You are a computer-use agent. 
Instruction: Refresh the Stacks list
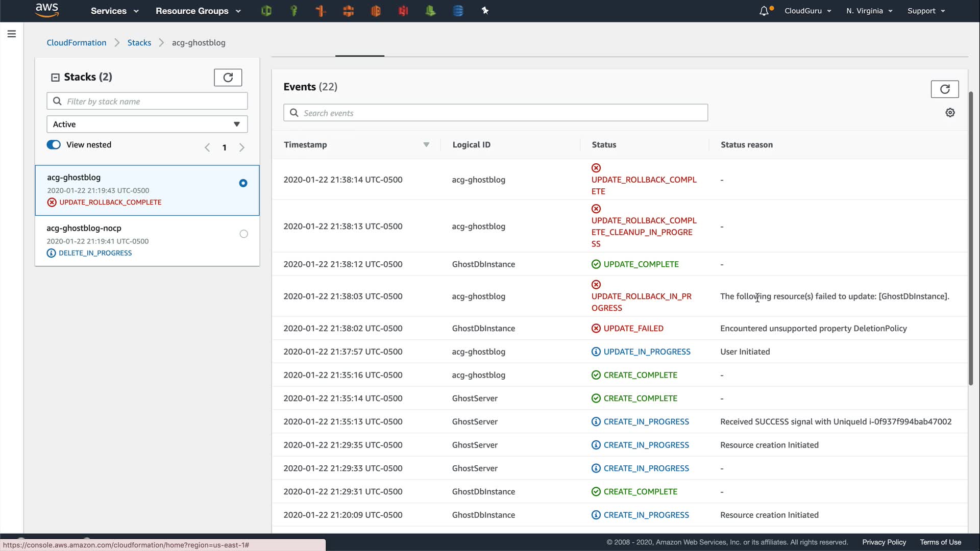click(x=228, y=77)
